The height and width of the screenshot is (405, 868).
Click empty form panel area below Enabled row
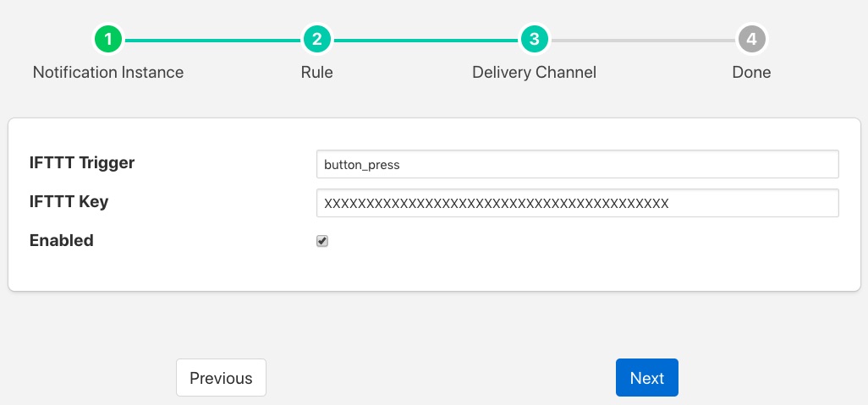coord(433,272)
